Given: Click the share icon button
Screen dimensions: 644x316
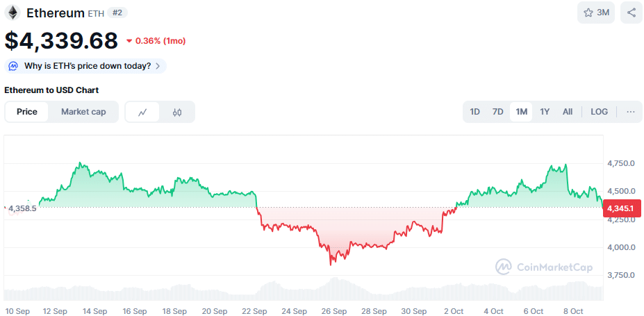Looking at the screenshot, I should pyautogui.click(x=631, y=13).
